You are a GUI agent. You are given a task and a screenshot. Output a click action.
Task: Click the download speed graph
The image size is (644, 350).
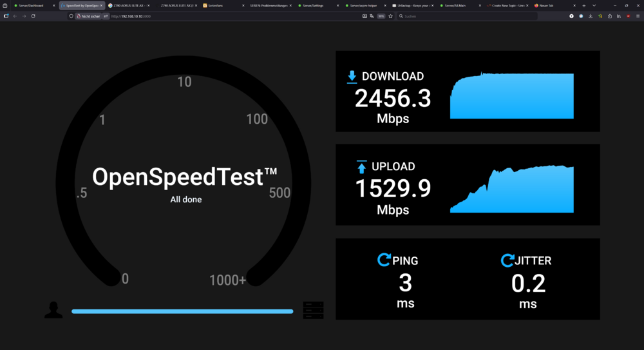pos(512,95)
